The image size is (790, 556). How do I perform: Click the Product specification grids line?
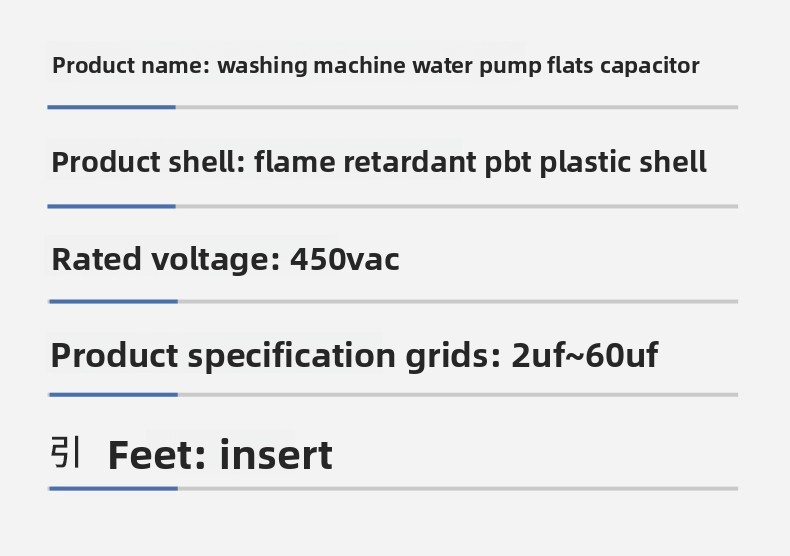(x=354, y=356)
